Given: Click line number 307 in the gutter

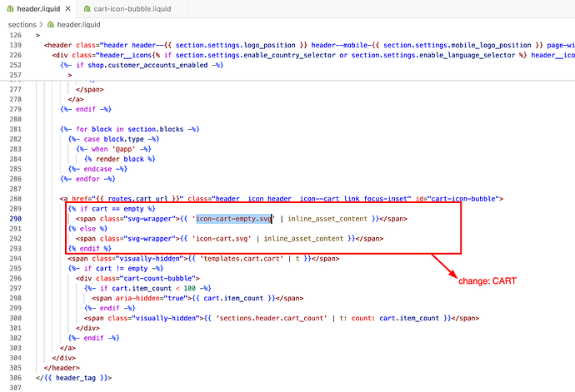Looking at the screenshot, I should pyautogui.click(x=15, y=388).
